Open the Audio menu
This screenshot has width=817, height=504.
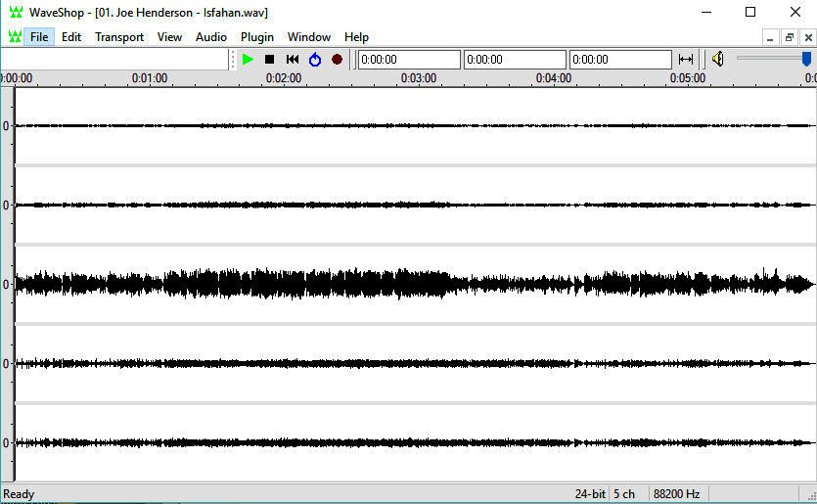[211, 37]
